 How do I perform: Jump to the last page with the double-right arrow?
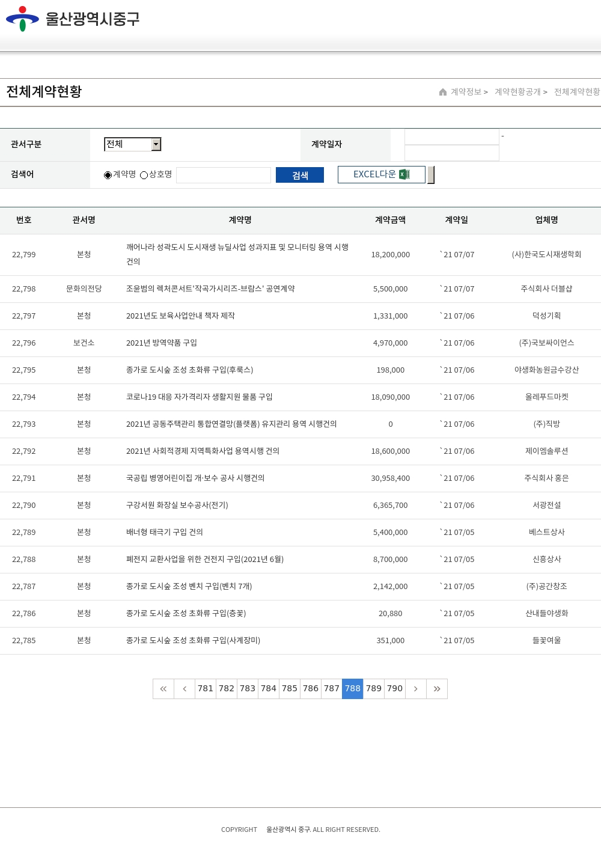(437, 689)
